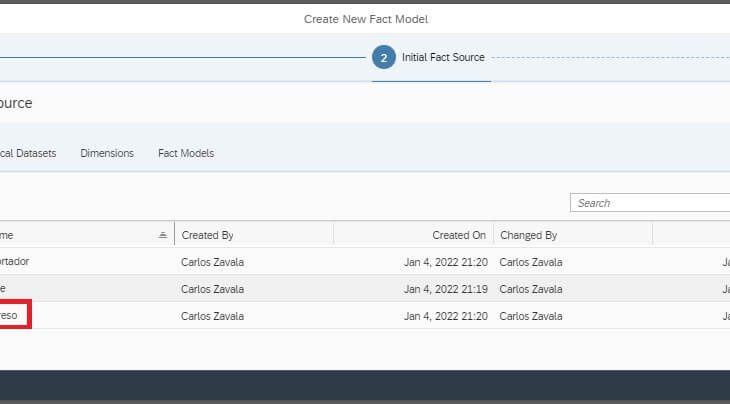Select the red-highlighted name cell in third row
Screen dimensions: 730x404
click(14, 315)
